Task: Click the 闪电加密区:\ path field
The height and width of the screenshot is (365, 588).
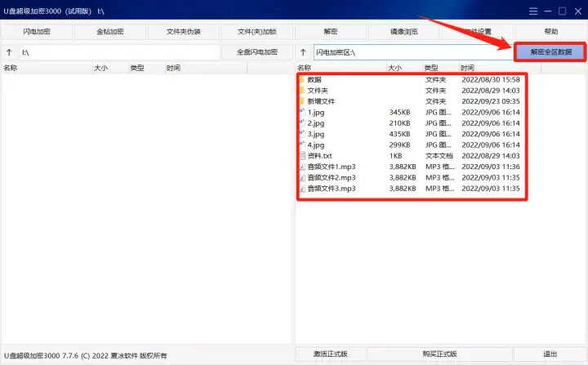Action: [413, 52]
